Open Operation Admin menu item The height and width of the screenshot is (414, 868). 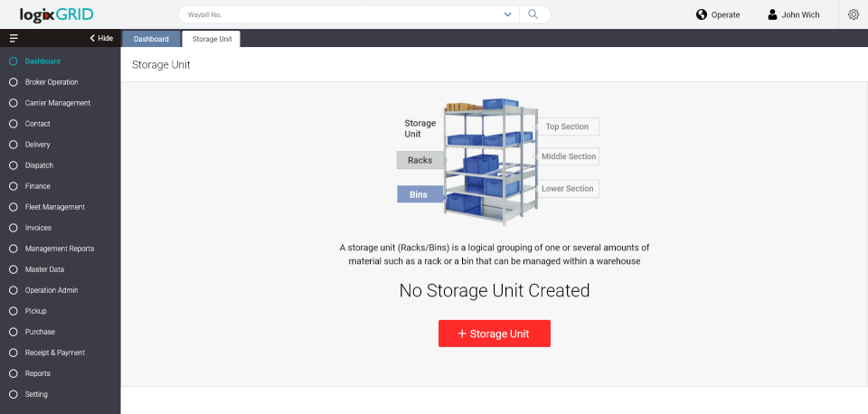click(52, 290)
